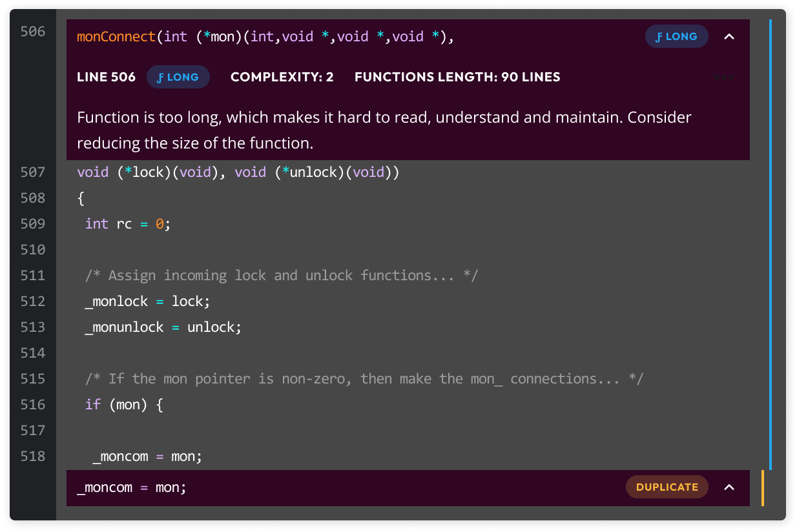Image resolution: width=797 pixels, height=532 pixels.
Task: Open the faint three-dots menu in issue details
Action: pyautogui.click(x=724, y=77)
